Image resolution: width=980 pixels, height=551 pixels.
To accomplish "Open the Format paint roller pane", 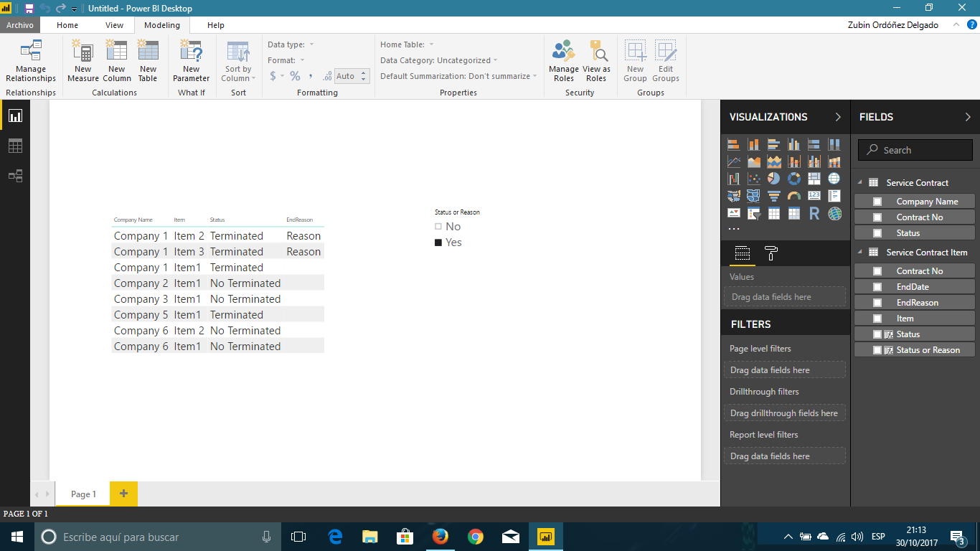I will 771,253.
